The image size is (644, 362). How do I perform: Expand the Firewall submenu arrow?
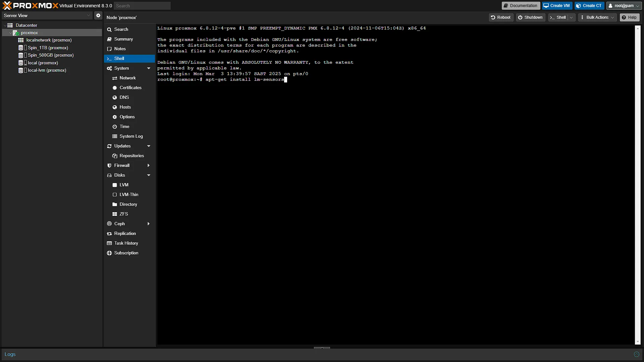point(149,165)
